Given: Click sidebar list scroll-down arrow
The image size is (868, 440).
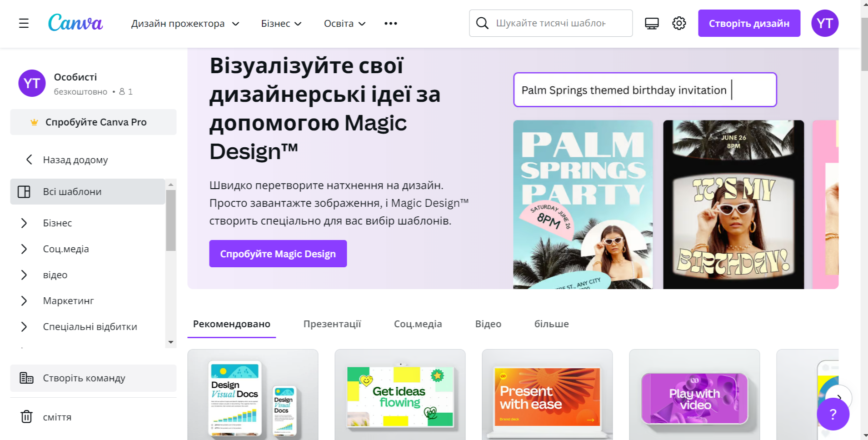Looking at the screenshot, I should pyautogui.click(x=171, y=342).
